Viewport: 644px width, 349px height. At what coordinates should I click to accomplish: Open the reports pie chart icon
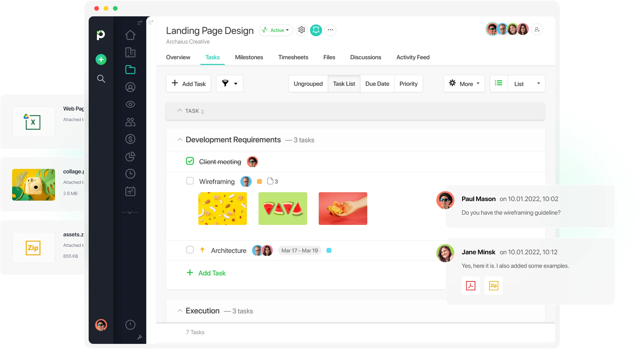(x=130, y=157)
